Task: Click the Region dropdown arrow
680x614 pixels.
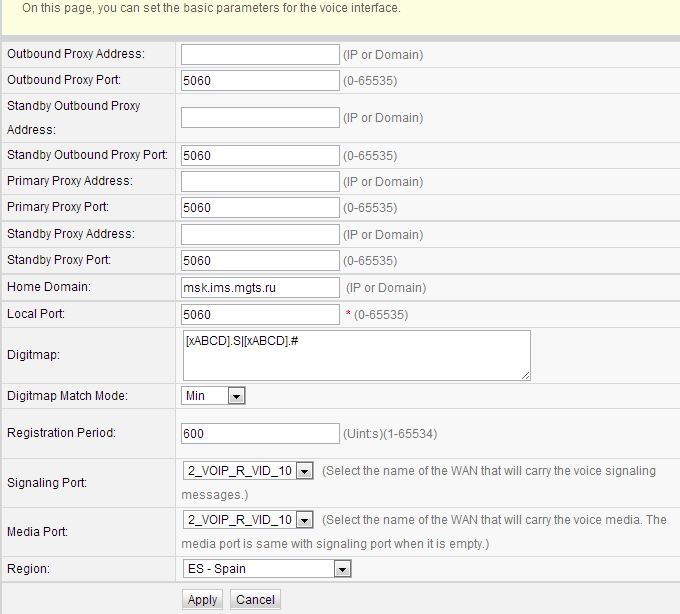Action: click(343, 569)
